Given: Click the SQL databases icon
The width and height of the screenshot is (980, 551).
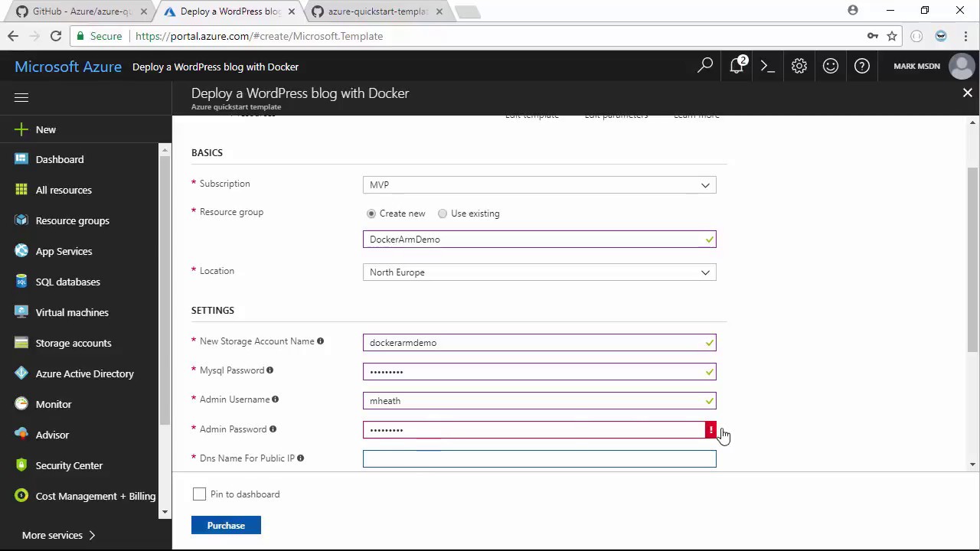Looking at the screenshot, I should tap(21, 282).
